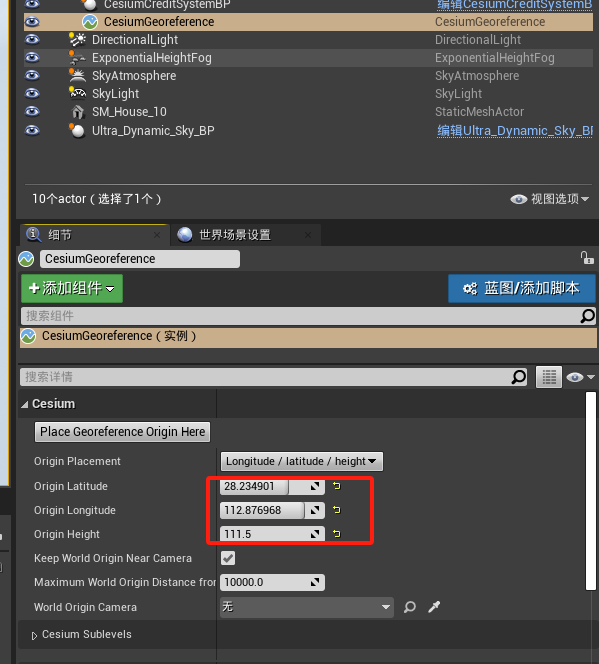Select the ExponentialHeightFog actor icon
Viewport: 599px width, 664px height.
point(77,58)
